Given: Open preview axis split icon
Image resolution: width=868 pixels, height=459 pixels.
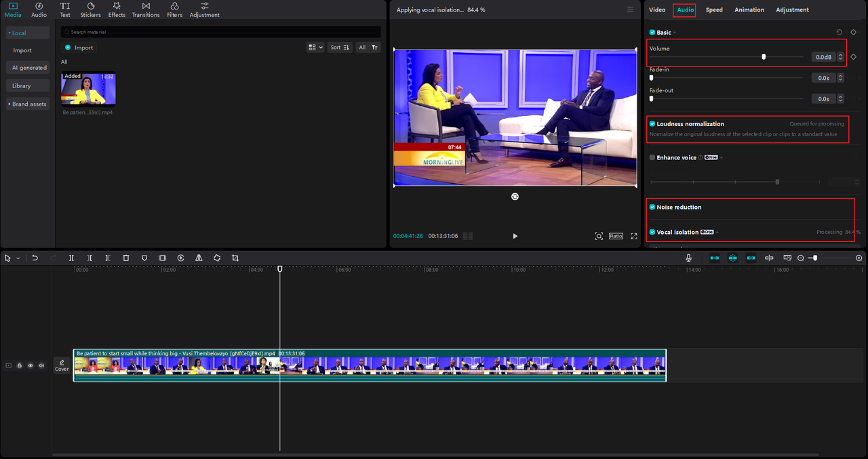Looking at the screenshot, I should tap(769, 258).
